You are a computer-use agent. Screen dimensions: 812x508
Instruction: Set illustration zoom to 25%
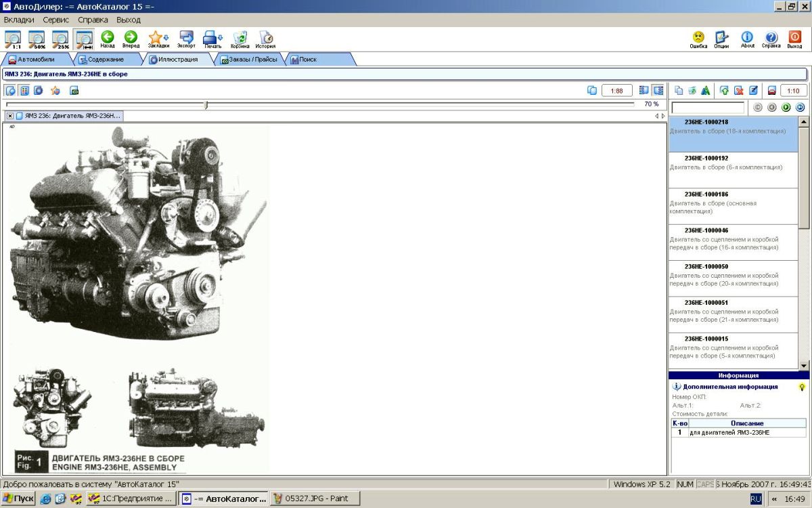pyautogui.click(x=60, y=39)
